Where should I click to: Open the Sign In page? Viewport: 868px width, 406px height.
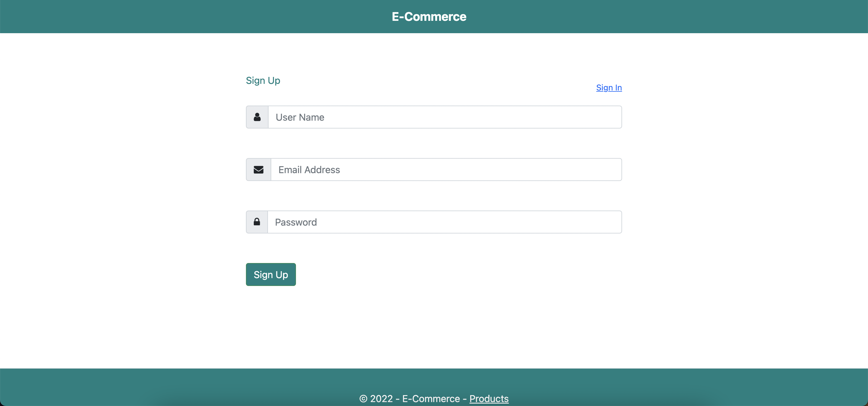609,88
